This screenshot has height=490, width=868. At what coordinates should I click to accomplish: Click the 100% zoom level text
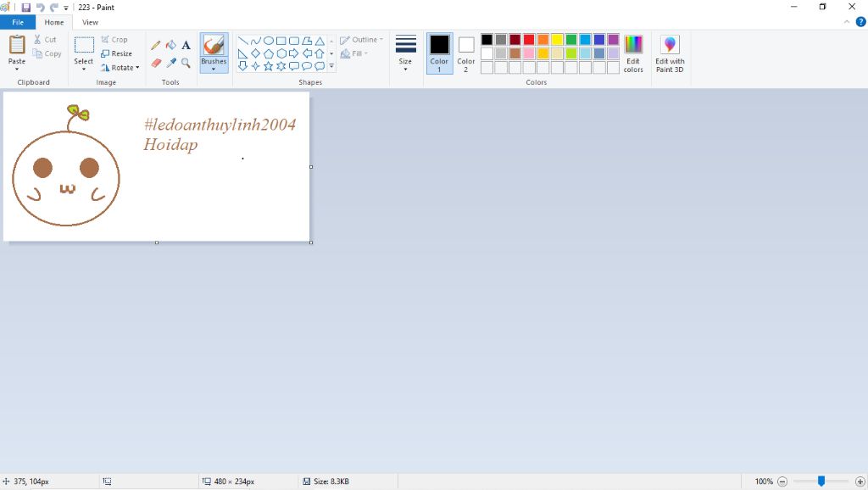click(x=764, y=482)
